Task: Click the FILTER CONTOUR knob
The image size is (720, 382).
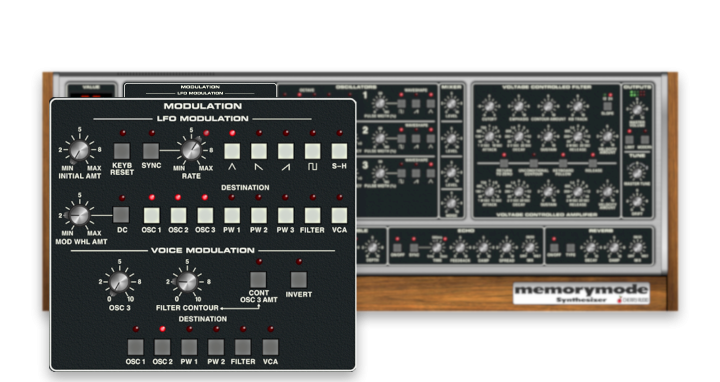Action: (187, 282)
